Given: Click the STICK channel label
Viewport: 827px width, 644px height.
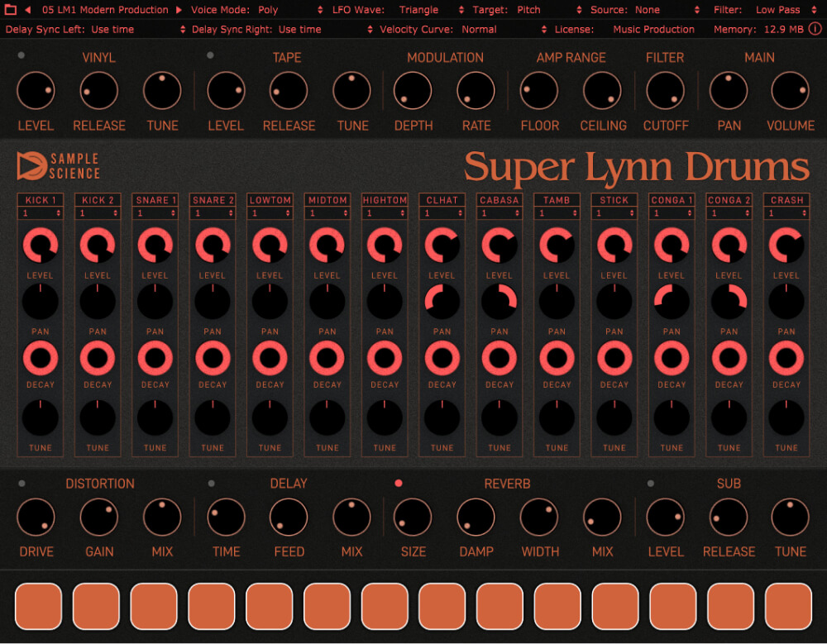Looking at the screenshot, I should click(614, 200).
